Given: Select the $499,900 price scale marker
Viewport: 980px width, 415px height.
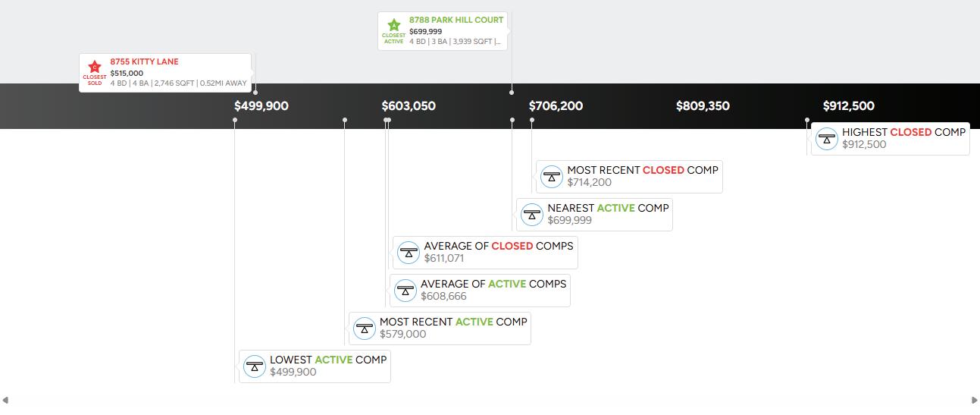Looking at the screenshot, I should coord(261,106).
